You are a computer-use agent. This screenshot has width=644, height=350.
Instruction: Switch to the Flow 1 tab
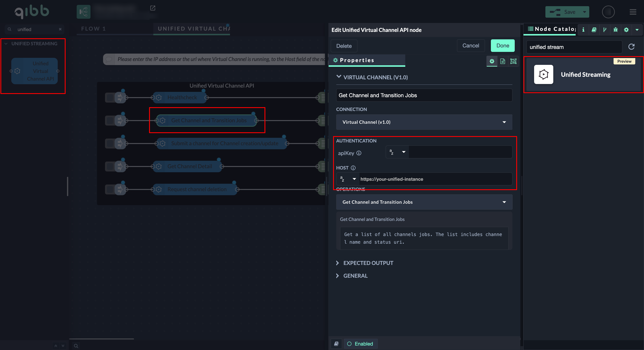coord(93,29)
